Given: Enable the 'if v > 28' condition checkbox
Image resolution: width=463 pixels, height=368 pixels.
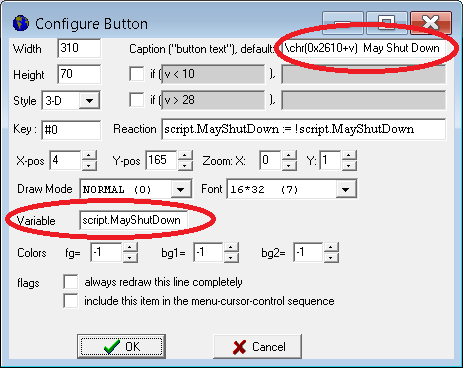Looking at the screenshot, I should coord(137,100).
